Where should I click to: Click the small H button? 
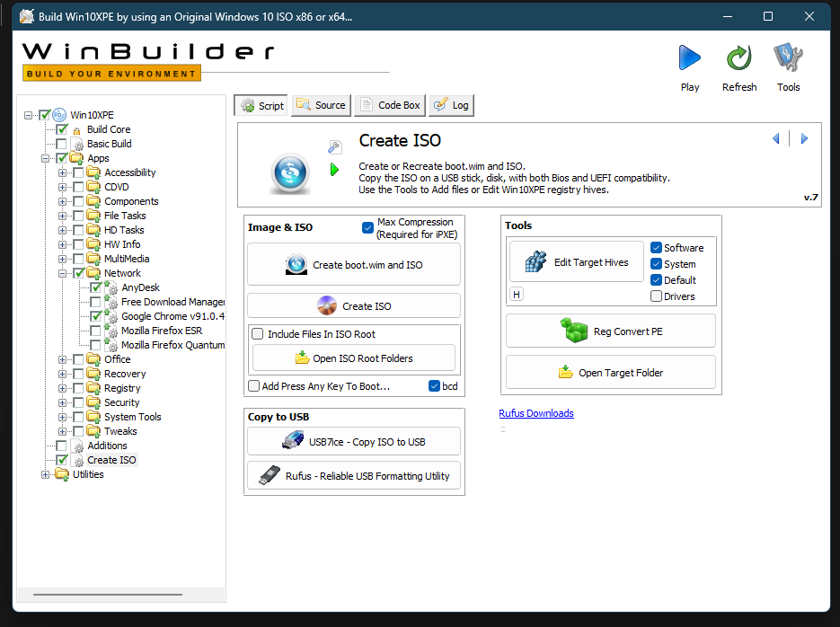pos(517,295)
